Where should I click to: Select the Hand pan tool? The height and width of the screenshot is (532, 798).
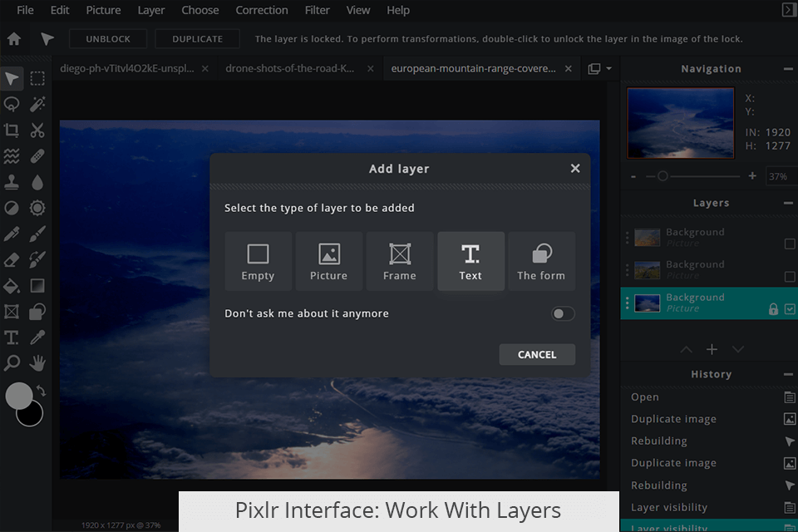coord(37,363)
